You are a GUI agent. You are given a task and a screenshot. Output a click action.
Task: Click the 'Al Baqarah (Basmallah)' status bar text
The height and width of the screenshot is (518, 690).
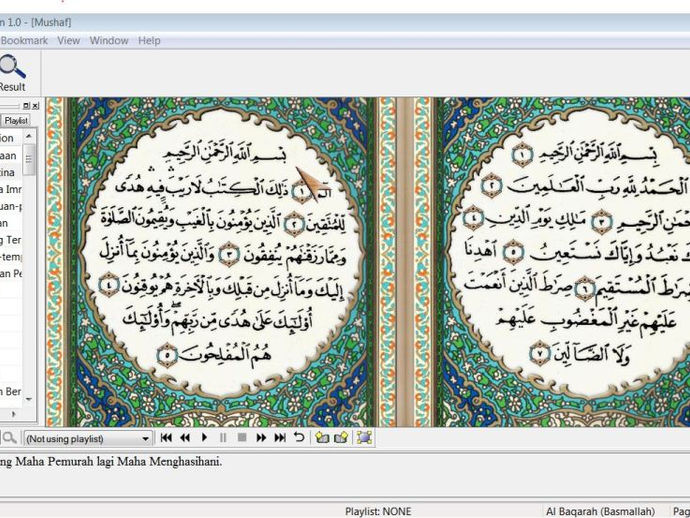point(600,511)
